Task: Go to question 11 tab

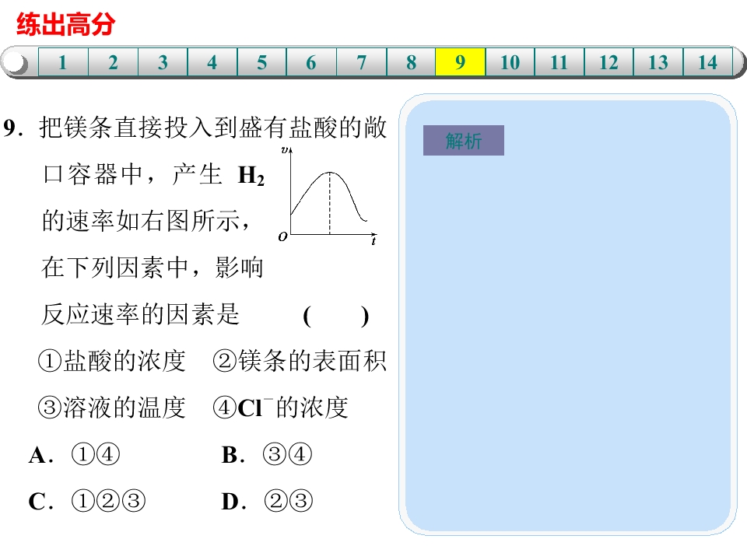Action: (559, 62)
